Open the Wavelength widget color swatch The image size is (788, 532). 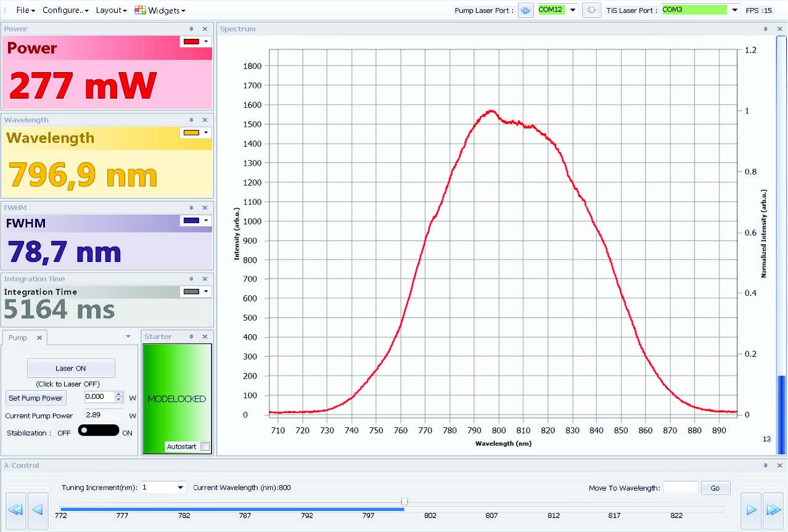click(195, 133)
